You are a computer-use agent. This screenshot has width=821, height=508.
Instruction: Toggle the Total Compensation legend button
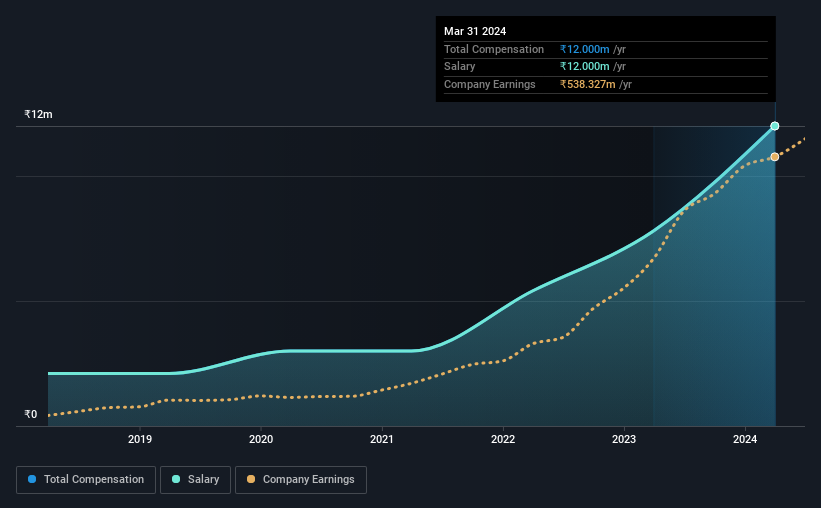click(x=86, y=480)
